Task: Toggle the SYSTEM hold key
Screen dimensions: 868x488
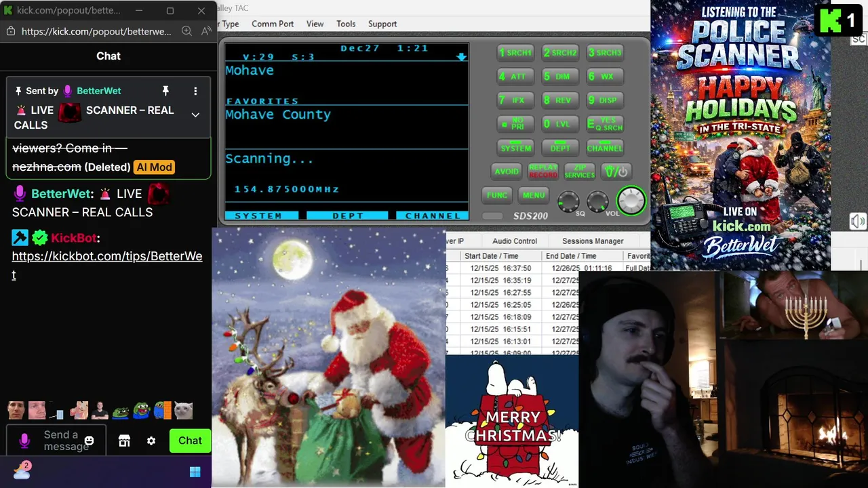Action: (x=515, y=148)
